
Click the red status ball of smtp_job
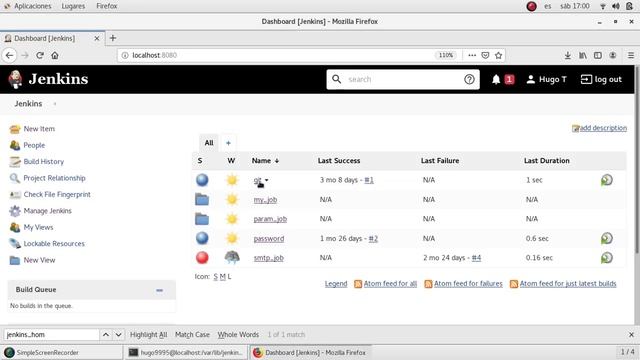[202, 258]
